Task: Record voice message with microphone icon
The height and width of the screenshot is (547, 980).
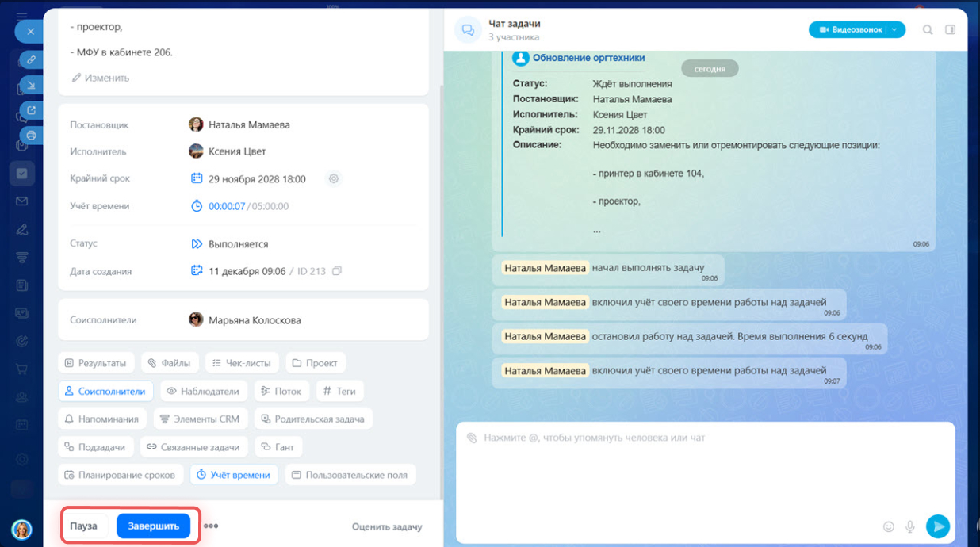Action: click(911, 526)
